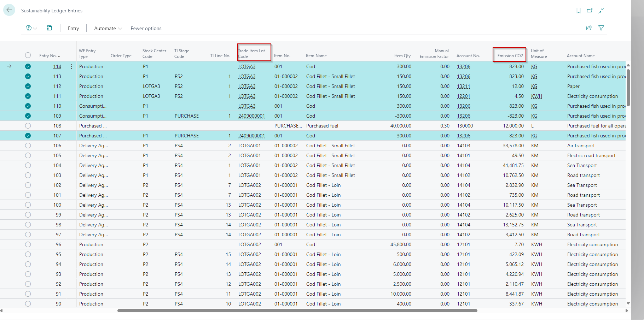Go back using the back arrow
Viewport: 644px width, 320px height.
(x=9, y=10)
